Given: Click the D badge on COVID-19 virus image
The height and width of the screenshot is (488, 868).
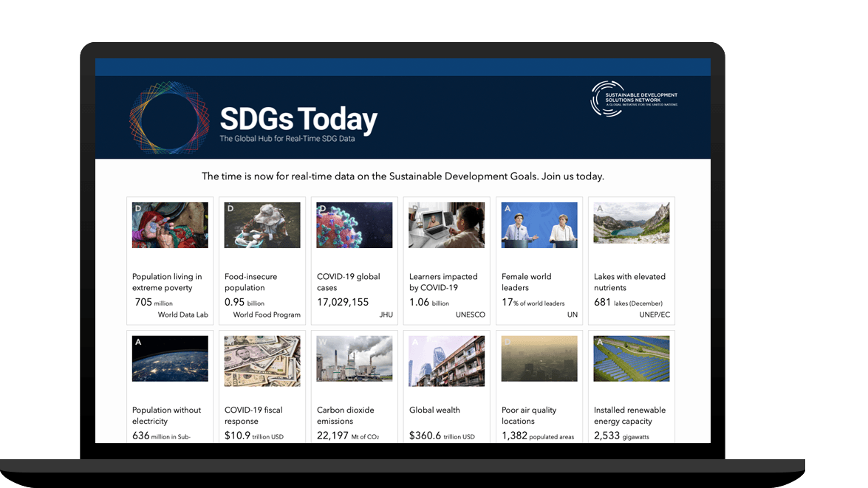Looking at the screenshot, I should tap(322, 209).
